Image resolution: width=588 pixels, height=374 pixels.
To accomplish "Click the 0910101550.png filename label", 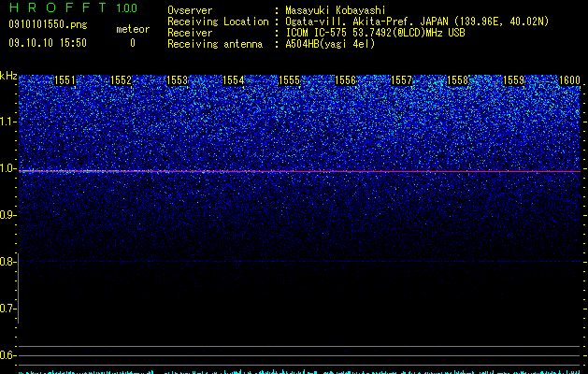I will (x=48, y=25).
